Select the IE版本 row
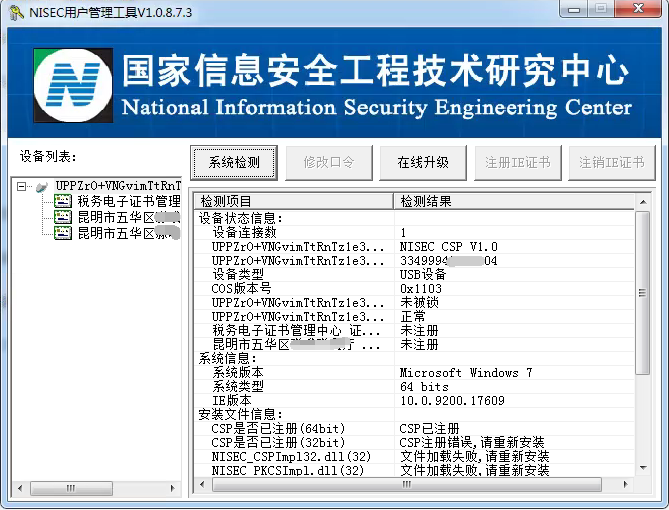The height and width of the screenshot is (510, 669). 414,400
